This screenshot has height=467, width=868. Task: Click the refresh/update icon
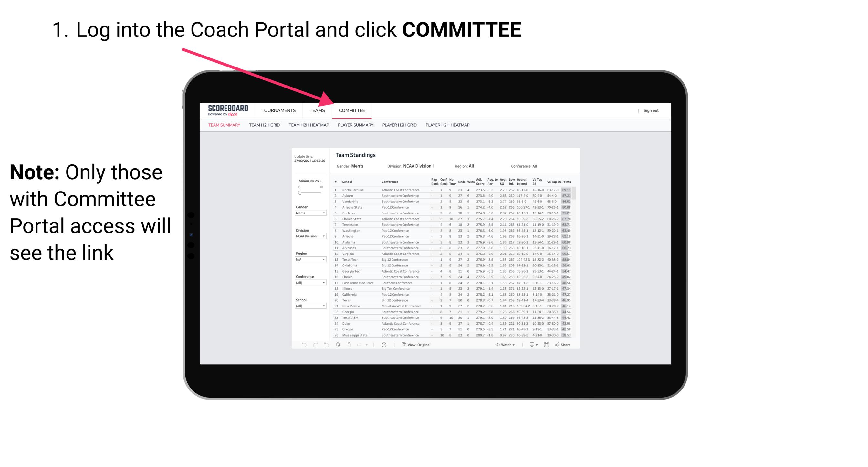(x=340, y=345)
